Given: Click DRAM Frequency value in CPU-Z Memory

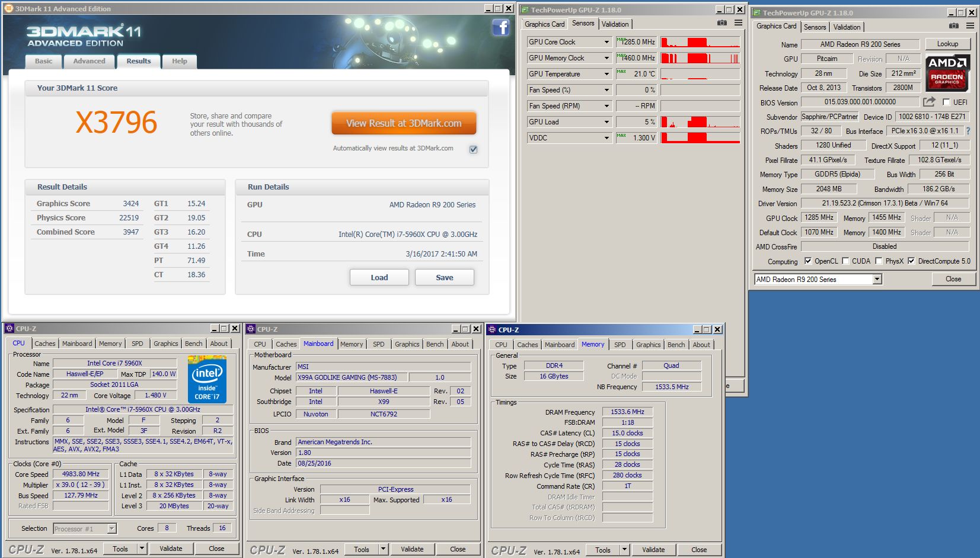Looking at the screenshot, I should coord(627,412).
